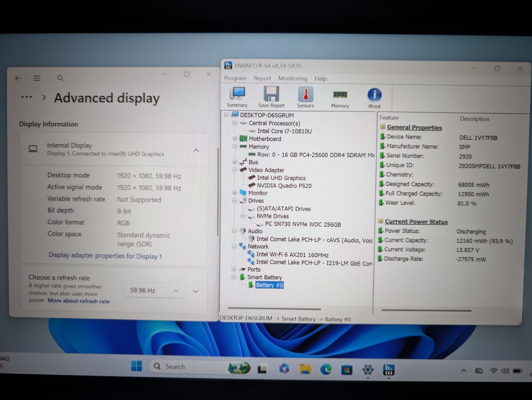Select Battery #0 tree item

(x=270, y=285)
